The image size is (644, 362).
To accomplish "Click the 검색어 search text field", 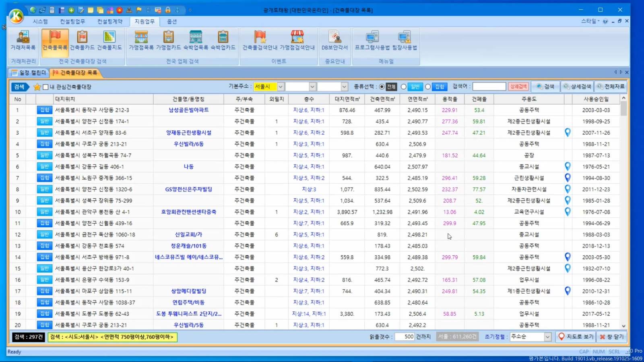I will pyautogui.click(x=489, y=86).
